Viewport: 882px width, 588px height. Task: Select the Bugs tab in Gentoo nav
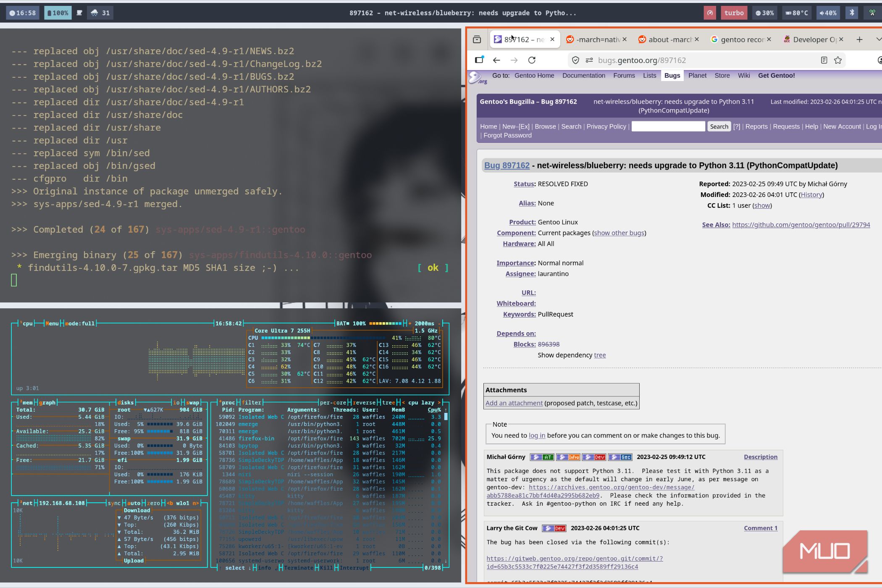coord(672,76)
